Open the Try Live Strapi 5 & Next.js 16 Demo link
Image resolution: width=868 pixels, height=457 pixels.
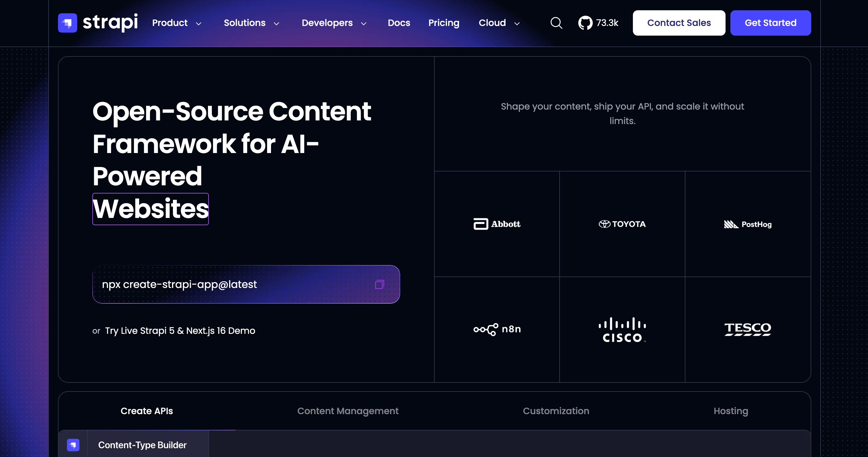[x=180, y=331]
